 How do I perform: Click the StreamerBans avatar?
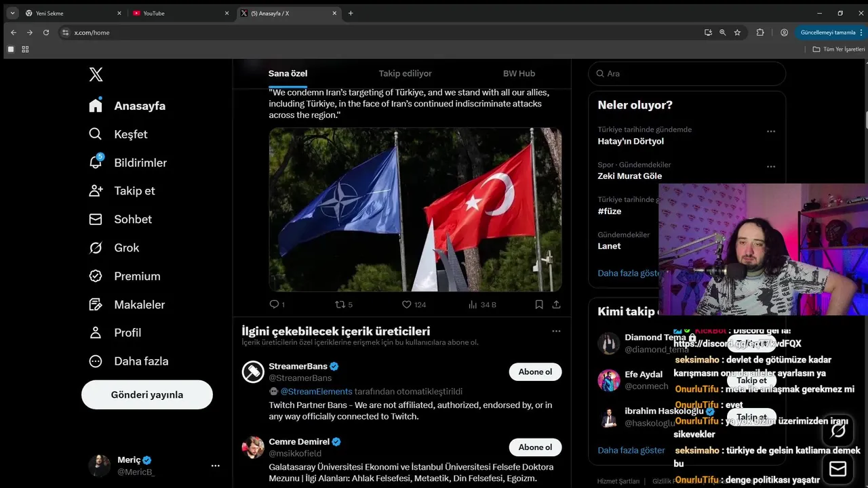click(x=253, y=371)
